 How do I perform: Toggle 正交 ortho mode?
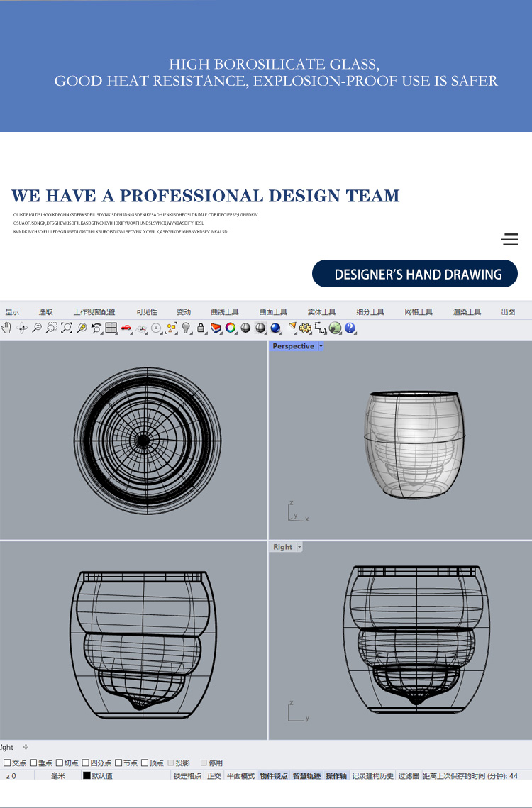[x=214, y=775]
